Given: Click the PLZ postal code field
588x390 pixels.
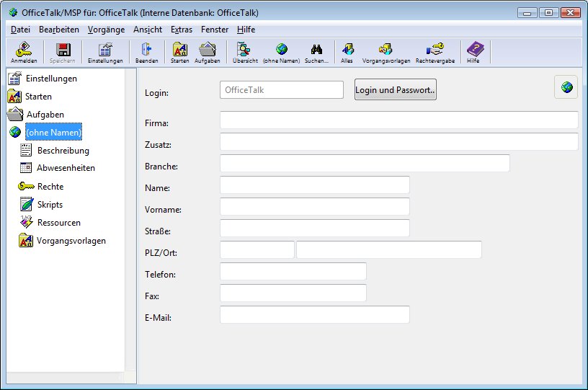Looking at the screenshot, I should pos(257,249).
